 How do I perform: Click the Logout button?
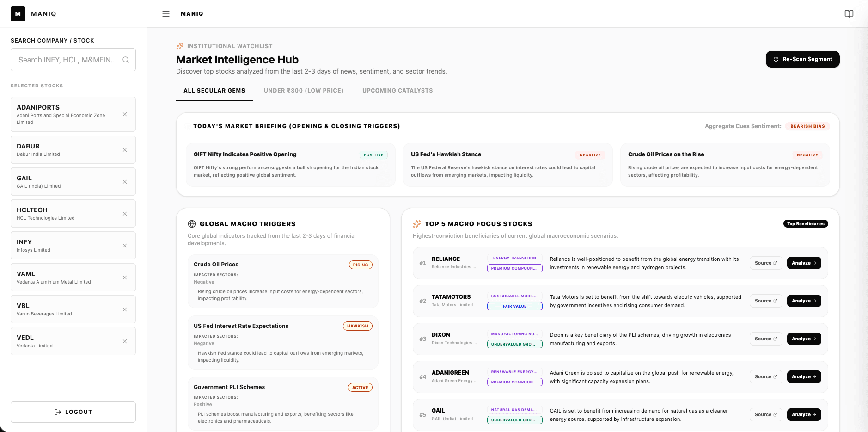(x=73, y=412)
